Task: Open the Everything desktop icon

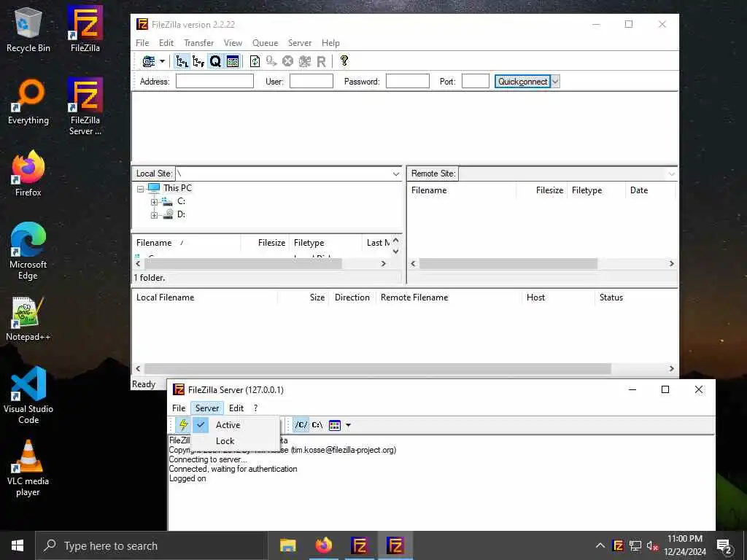Action: click(x=28, y=102)
